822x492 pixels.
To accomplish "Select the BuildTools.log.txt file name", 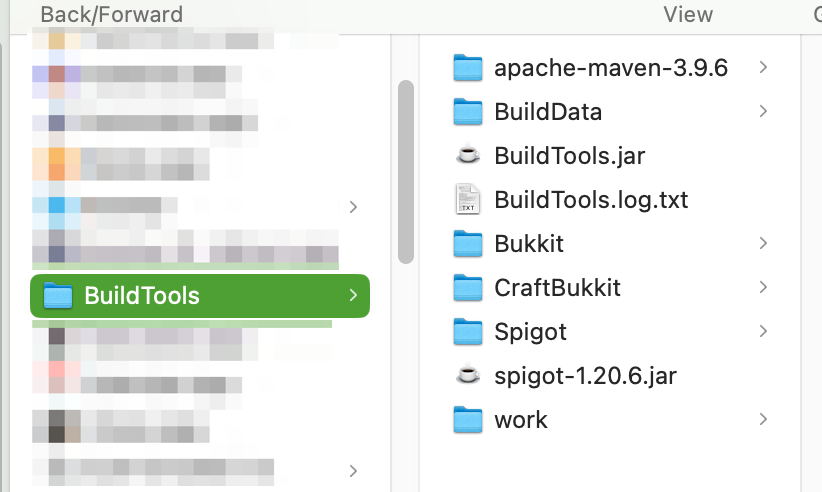I will [591, 199].
